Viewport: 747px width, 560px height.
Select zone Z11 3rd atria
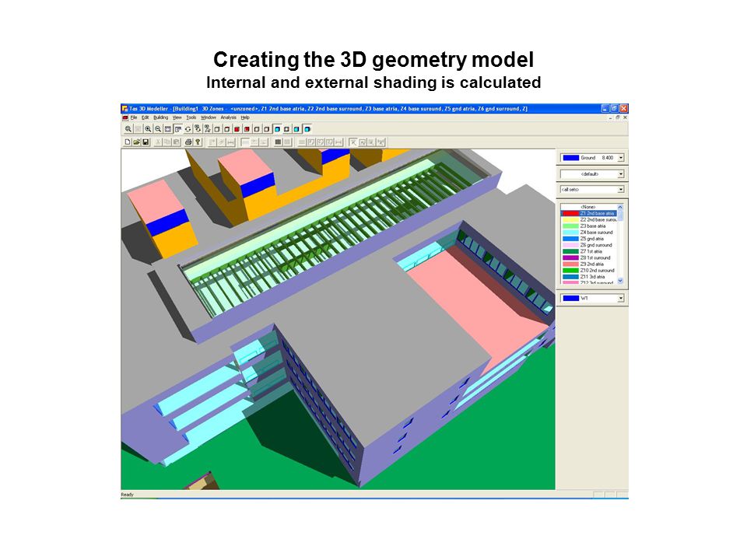588,276
